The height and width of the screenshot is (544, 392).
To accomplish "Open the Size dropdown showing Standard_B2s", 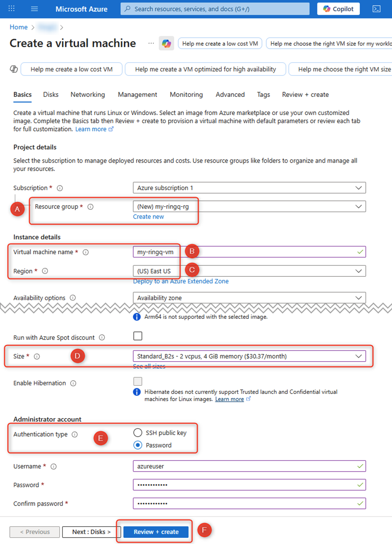I will (x=249, y=356).
